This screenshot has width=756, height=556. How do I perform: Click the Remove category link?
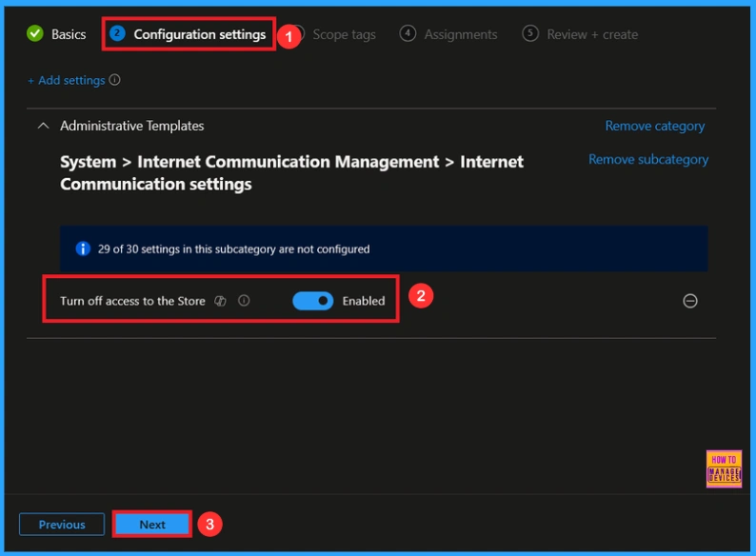coord(655,126)
